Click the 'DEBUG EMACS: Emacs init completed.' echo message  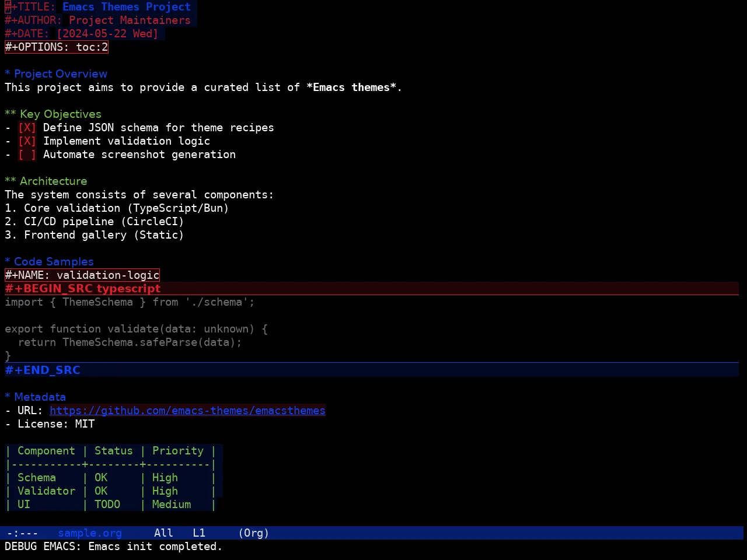[x=114, y=547]
